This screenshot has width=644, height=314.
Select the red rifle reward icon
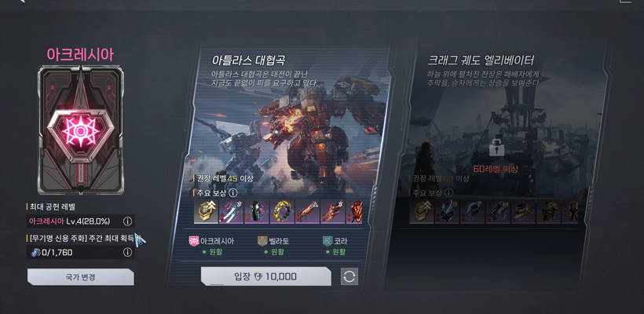[308, 212]
